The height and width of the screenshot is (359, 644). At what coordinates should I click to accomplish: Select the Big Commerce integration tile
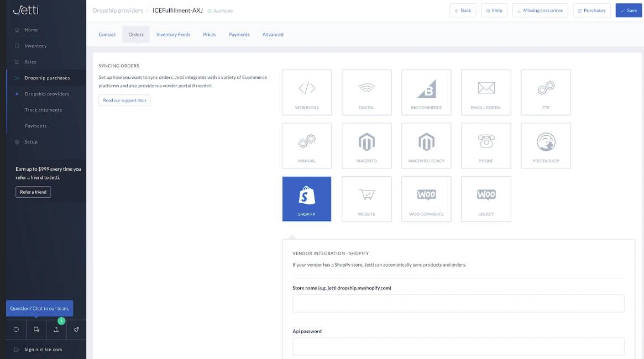tap(426, 92)
